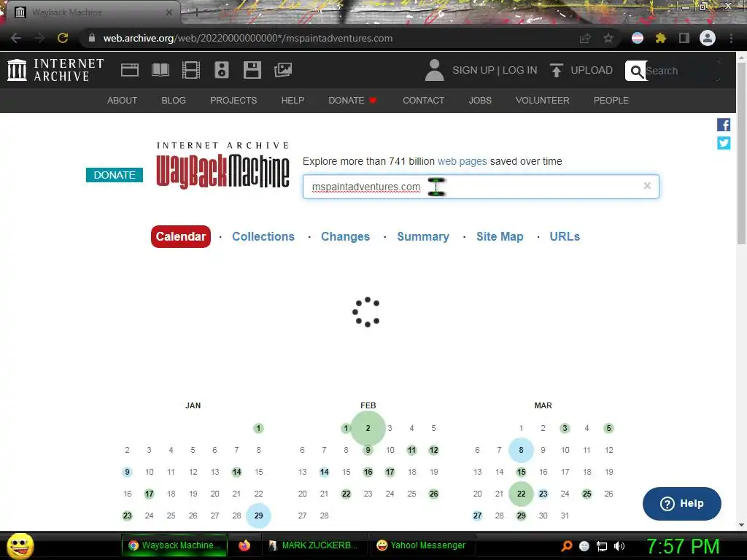Switch to the URLs tab
Viewport: 747px width, 560px height.
[565, 237]
